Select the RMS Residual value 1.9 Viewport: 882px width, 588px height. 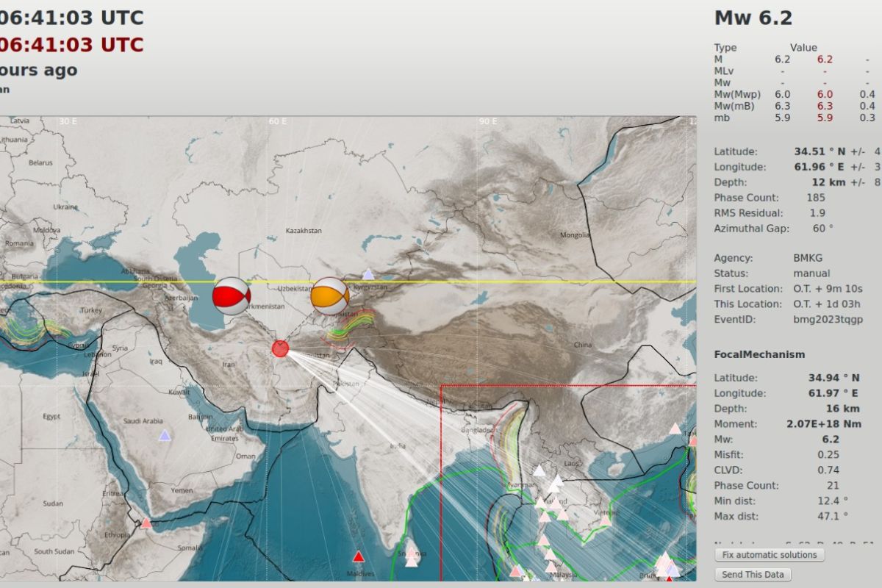[817, 213]
